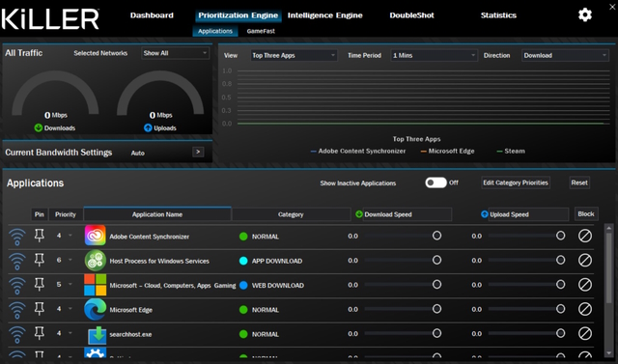Click the Pin column header

tap(40, 214)
